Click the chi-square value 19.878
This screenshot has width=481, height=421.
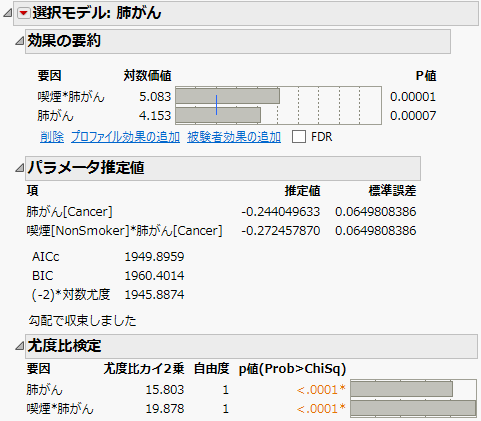pyautogui.click(x=165, y=409)
